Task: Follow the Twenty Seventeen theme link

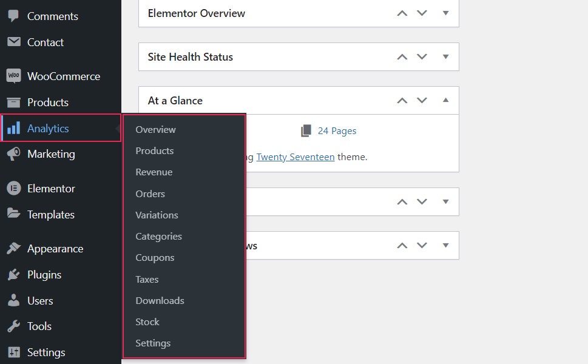Action: 296,157
